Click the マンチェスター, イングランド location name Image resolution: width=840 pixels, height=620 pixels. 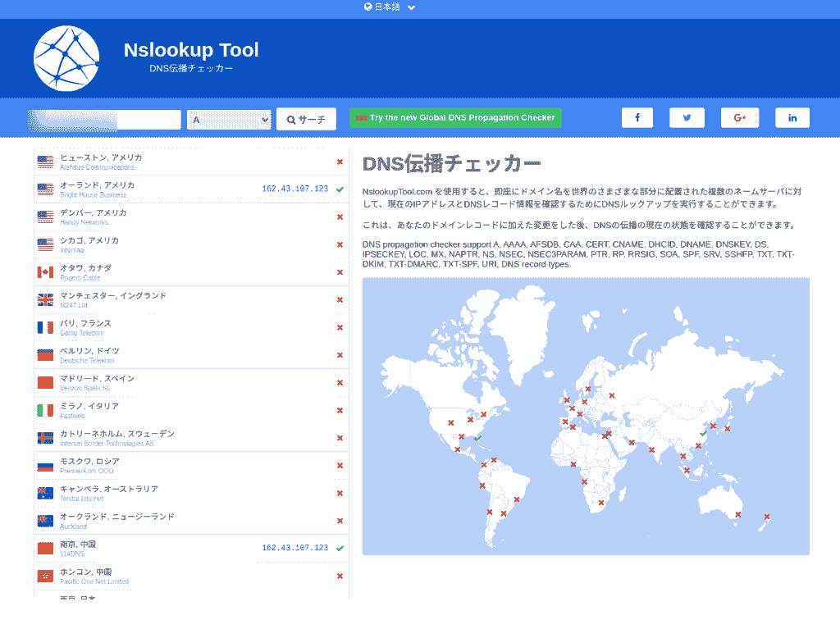pyautogui.click(x=113, y=295)
